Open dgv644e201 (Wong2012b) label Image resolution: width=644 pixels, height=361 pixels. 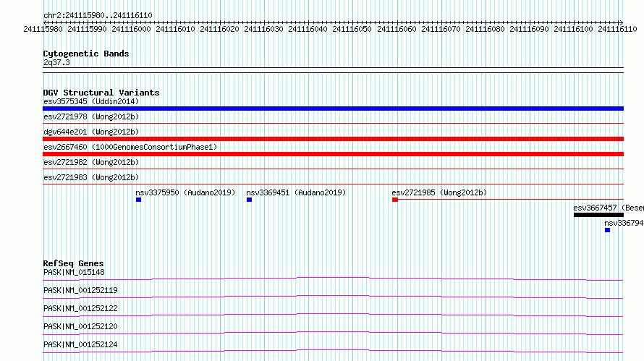pyautogui.click(x=91, y=132)
